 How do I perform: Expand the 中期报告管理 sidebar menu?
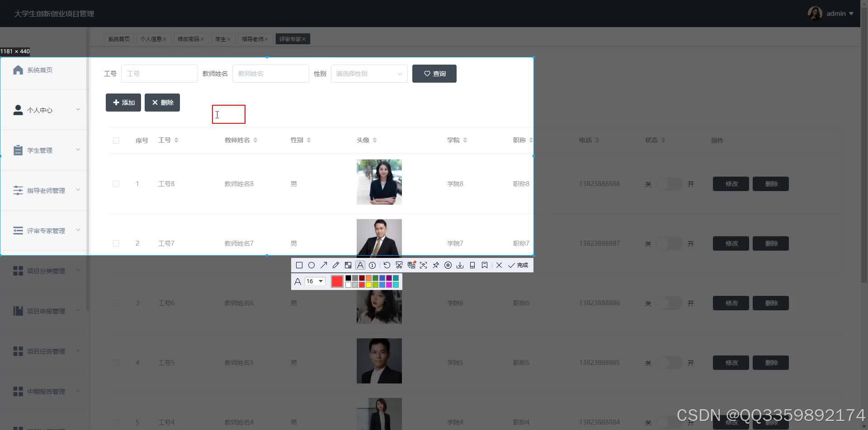coord(45,391)
